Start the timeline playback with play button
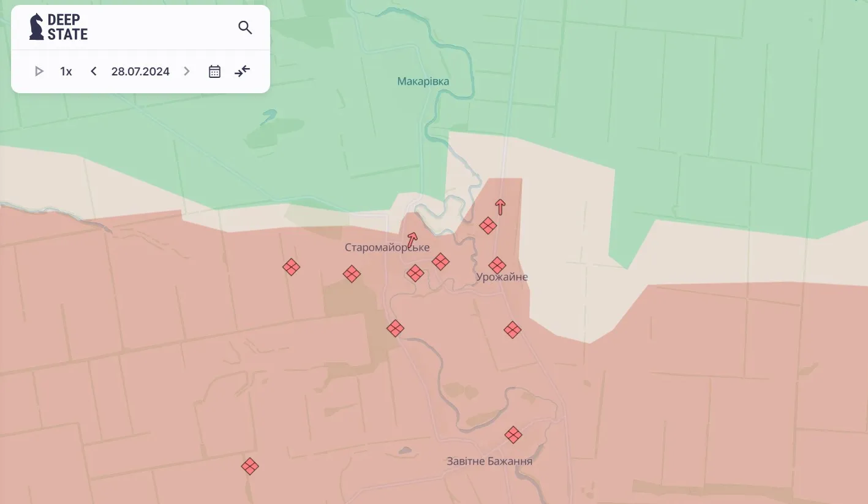Screen dimensions: 868x504 39,72
